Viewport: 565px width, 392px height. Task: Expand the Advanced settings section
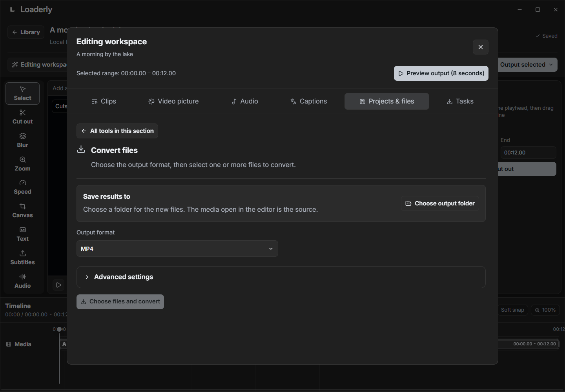tap(281, 277)
